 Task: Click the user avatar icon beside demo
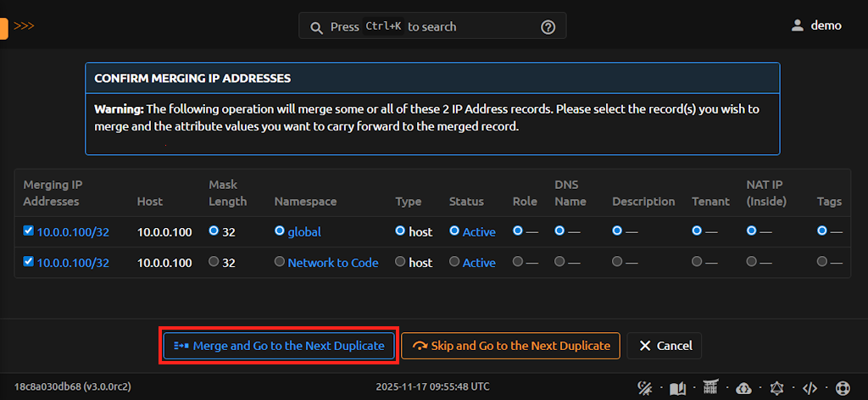coord(797,25)
